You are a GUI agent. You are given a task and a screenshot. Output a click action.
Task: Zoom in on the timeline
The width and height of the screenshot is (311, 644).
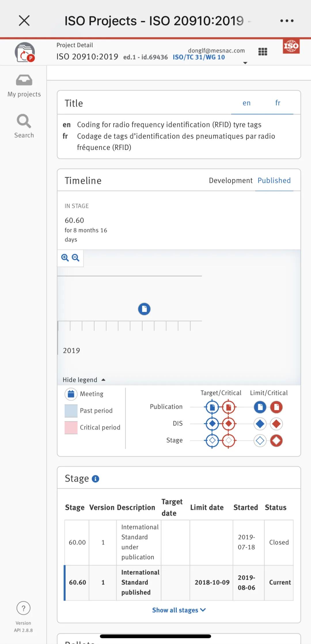click(65, 258)
